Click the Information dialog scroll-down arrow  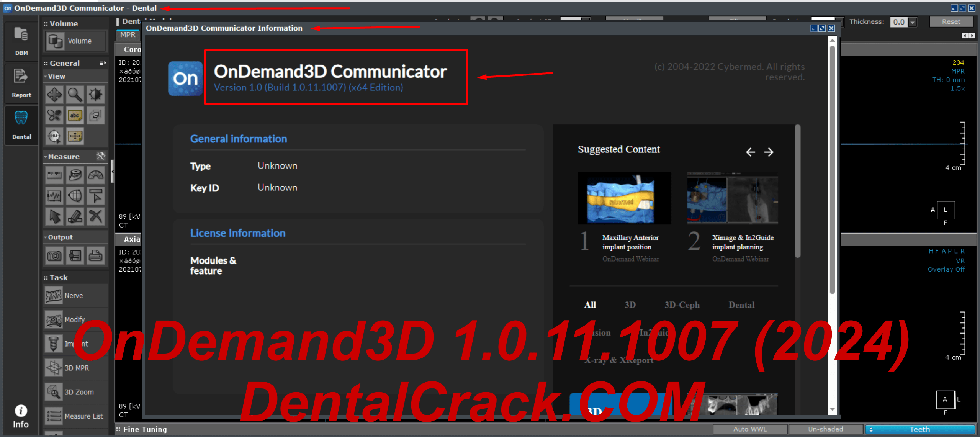pos(832,409)
